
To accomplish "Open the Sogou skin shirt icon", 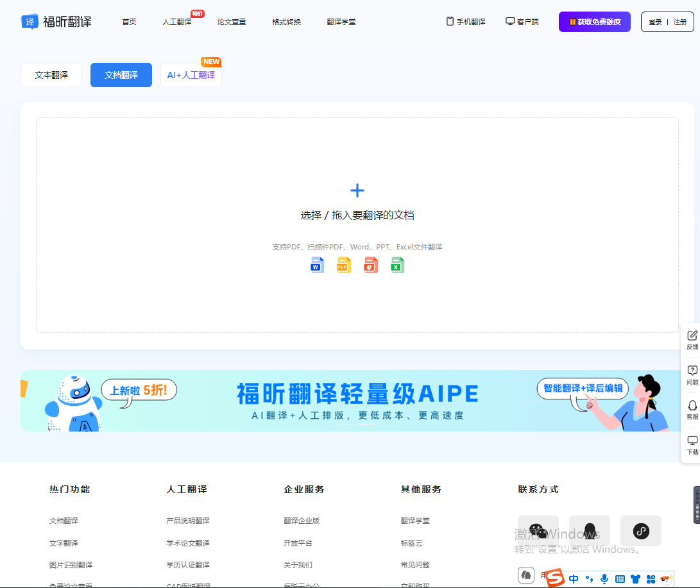I will (635, 579).
